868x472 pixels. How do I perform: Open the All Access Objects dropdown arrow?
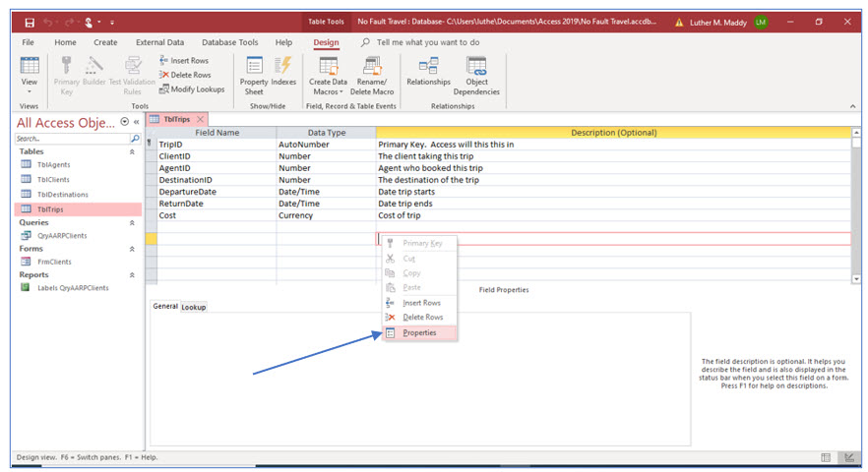[125, 122]
